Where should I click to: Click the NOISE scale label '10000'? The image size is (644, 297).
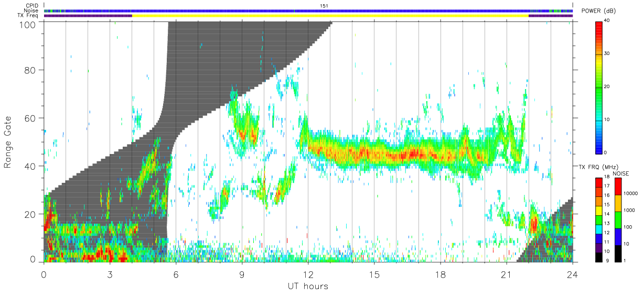pyautogui.click(x=630, y=193)
